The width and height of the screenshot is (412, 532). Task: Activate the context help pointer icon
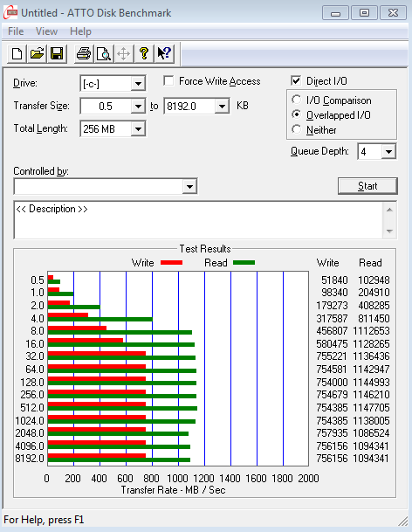pyautogui.click(x=164, y=54)
